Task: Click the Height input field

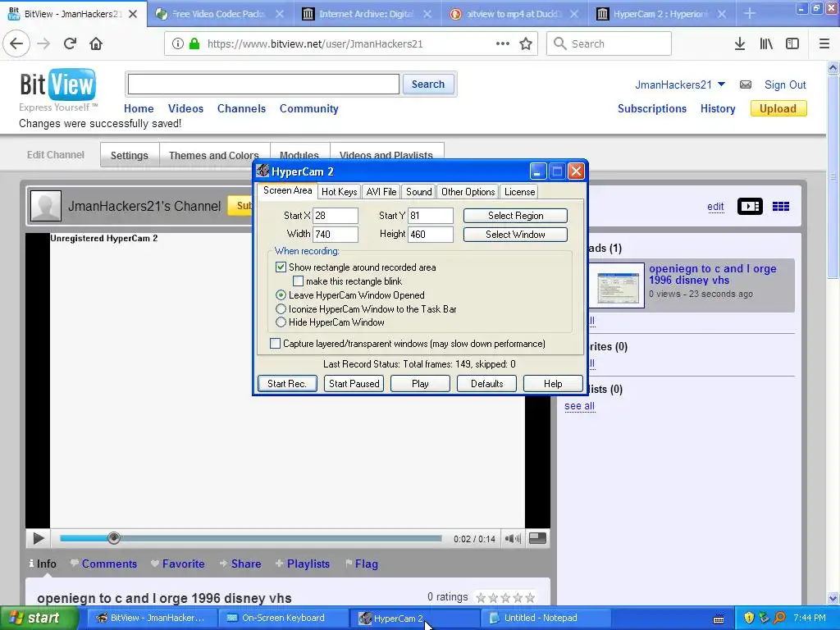Action: (430, 234)
